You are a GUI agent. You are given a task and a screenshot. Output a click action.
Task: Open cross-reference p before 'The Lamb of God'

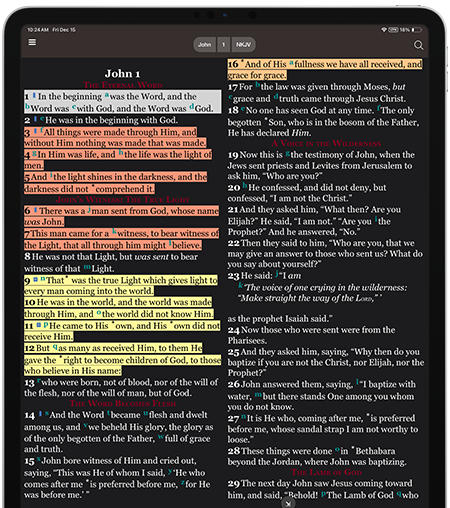tap(323, 494)
